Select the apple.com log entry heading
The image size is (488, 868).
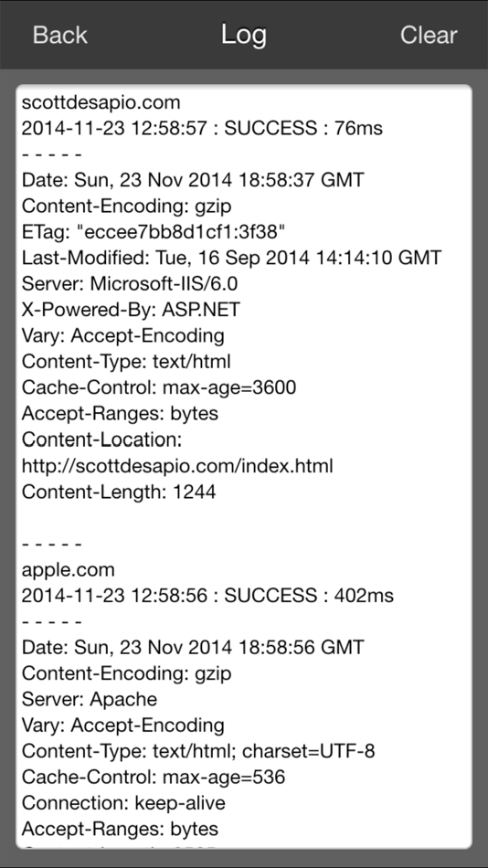[x=69, y=569]
